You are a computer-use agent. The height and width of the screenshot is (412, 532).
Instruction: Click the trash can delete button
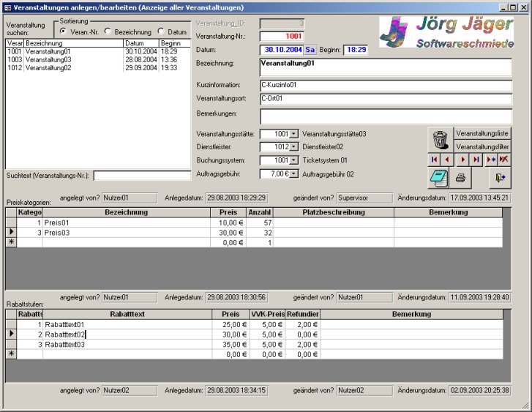pos(440,140)
